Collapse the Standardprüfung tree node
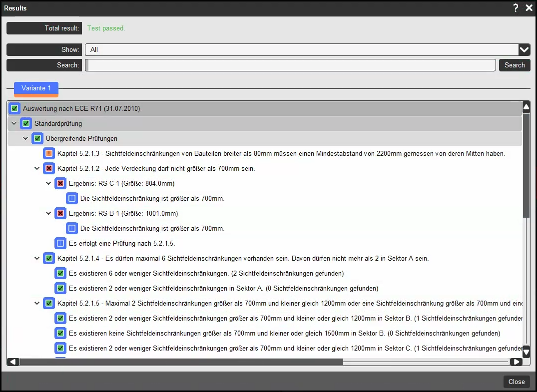 pos(14,123)
